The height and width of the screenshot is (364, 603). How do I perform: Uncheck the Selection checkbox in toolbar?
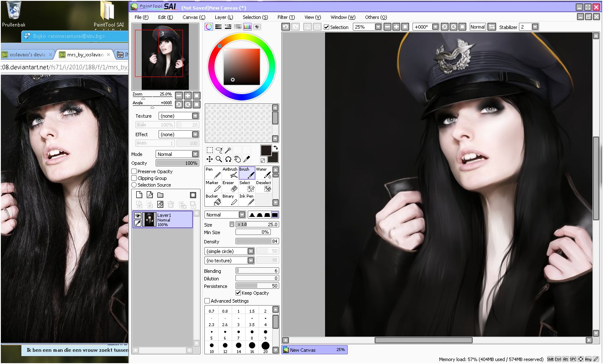point(326,27)
